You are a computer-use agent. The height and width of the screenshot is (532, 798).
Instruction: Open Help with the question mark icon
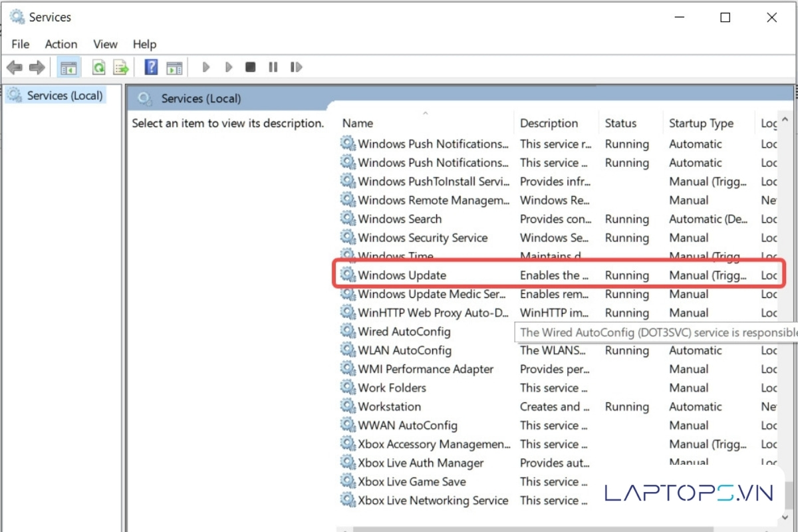coord(152,67)
